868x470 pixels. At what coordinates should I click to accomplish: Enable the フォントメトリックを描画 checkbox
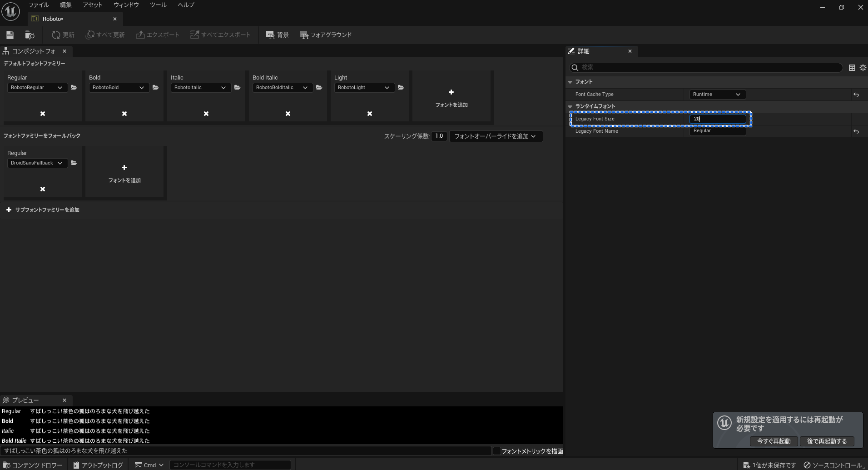497,450
